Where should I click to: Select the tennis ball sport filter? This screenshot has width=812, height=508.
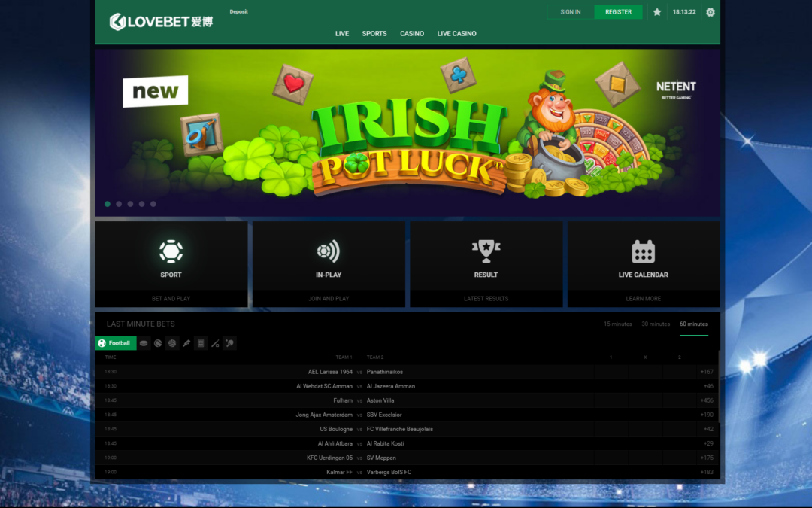pyautogui.click(x=158, y=343)
